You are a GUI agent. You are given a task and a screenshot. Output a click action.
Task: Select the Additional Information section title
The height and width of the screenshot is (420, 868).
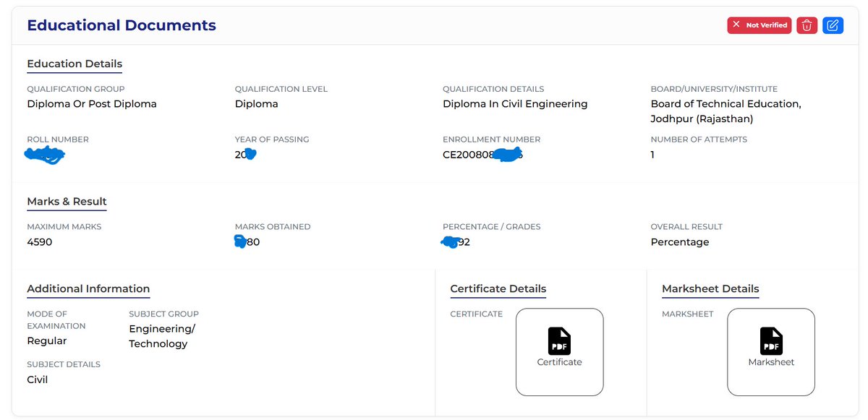tap(88, 288)
